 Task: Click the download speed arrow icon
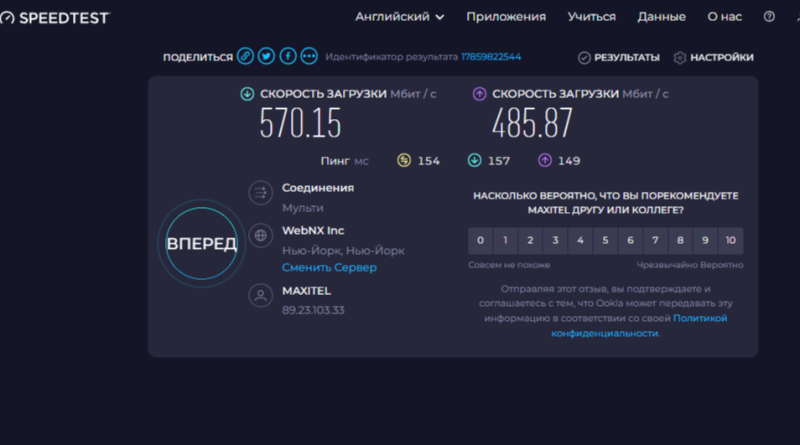click(247, 94)
